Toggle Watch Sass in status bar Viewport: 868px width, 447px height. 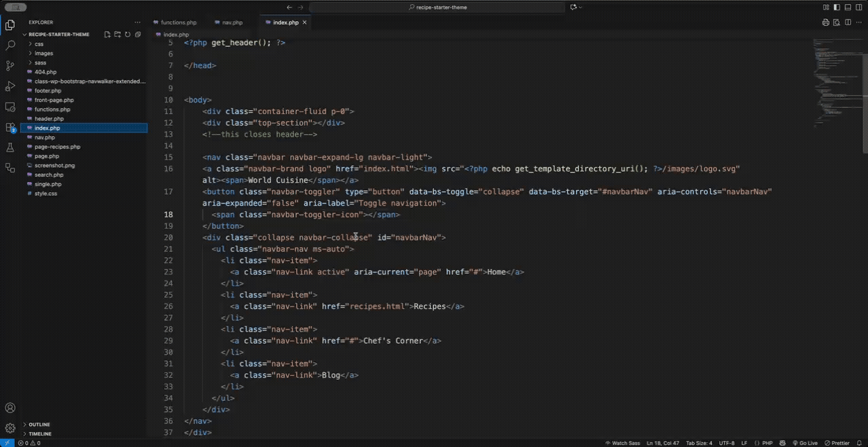click(622, 443)
